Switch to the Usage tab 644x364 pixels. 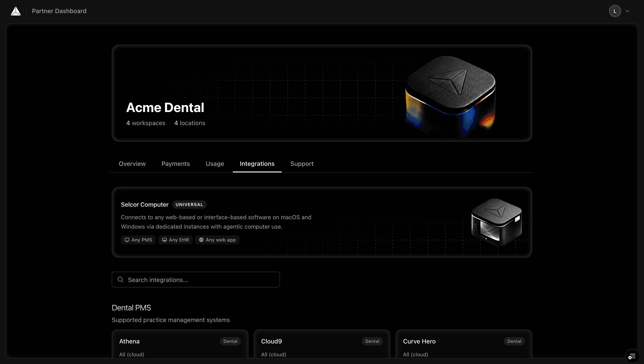(x=214, y=164)
